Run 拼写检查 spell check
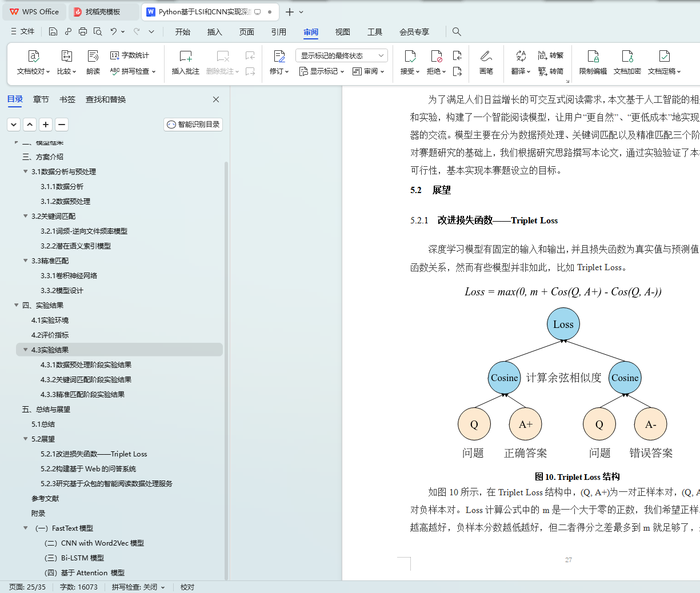Image resolution: width=700 pixels, height=593 pixels. coord(133,71)
